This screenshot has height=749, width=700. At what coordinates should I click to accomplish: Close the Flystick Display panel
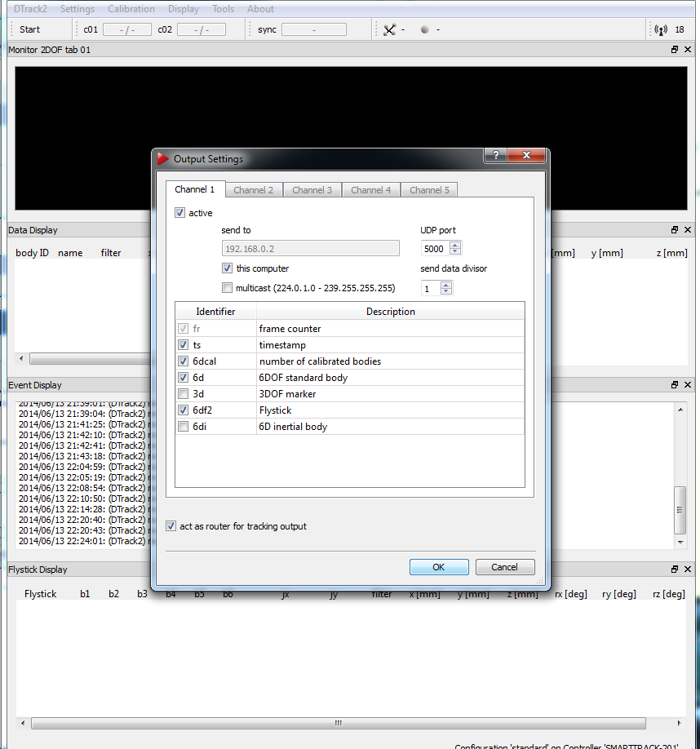click(x=689, y=570)
